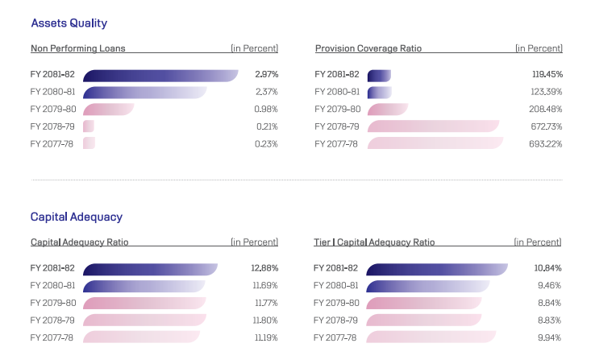Select the FY 2079-80 Non Performing Loans bar

(x=108, y=110)
